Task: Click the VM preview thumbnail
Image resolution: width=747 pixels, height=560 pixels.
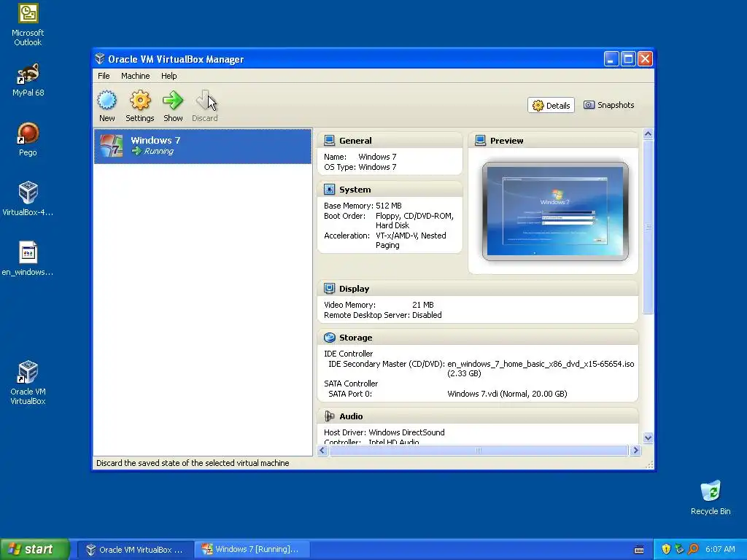Action: click(555, 211)
